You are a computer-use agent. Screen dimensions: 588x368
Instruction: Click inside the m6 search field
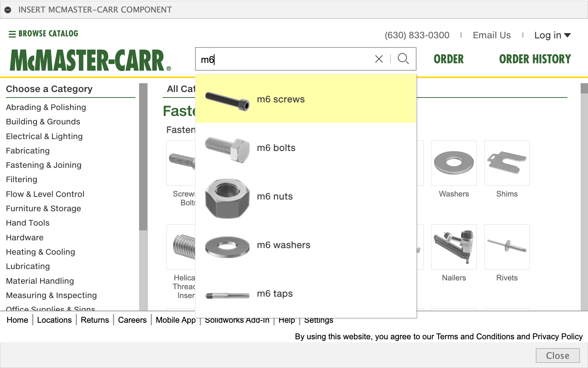[287, 59]
